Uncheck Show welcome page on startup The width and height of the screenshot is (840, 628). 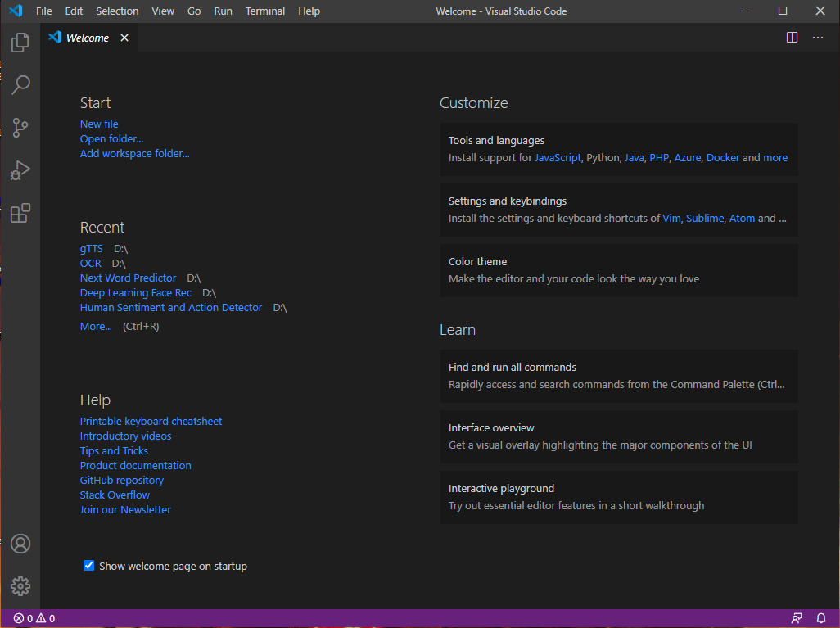pyautogui.click(x=89, y=565)
